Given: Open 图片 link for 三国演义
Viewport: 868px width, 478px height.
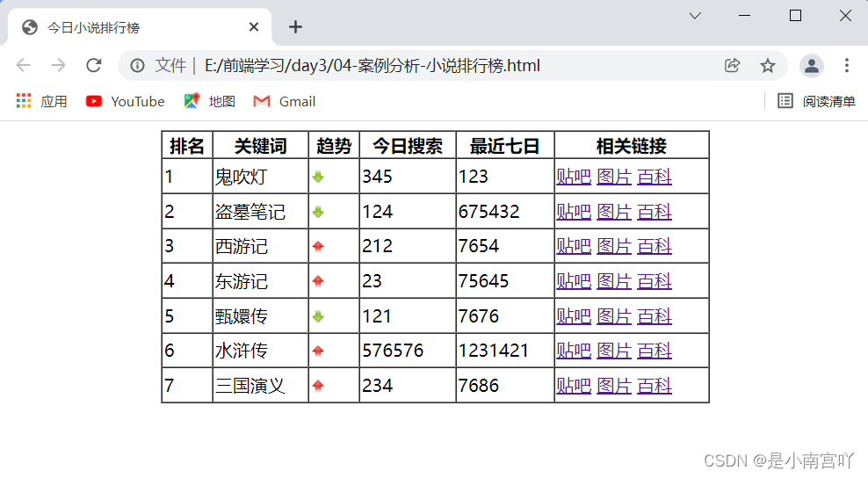Looking at the screenshot, I should [x=614, y=386].
